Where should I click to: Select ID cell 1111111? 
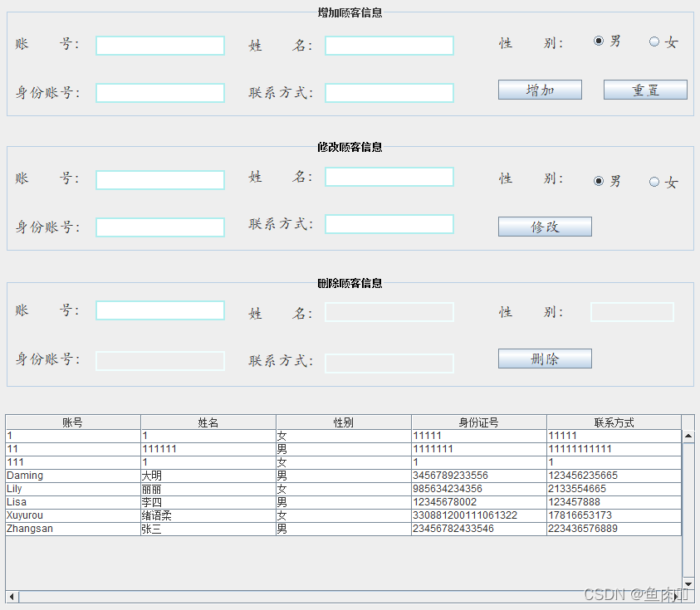click(479, 449)
